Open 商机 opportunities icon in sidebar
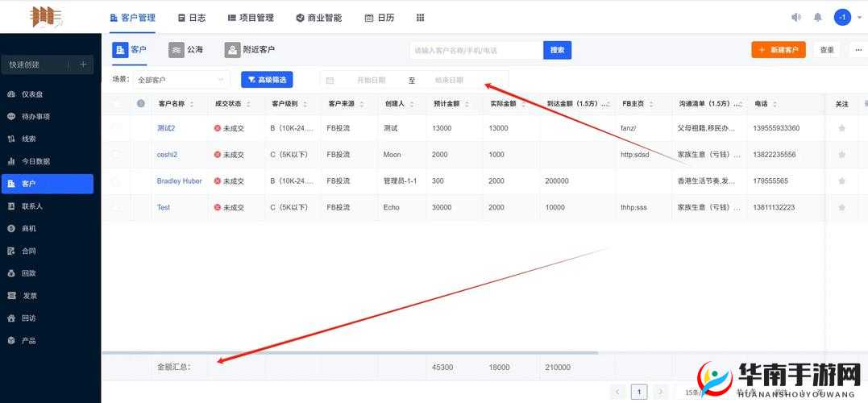 pyautogui.click(x=11, y=228)
